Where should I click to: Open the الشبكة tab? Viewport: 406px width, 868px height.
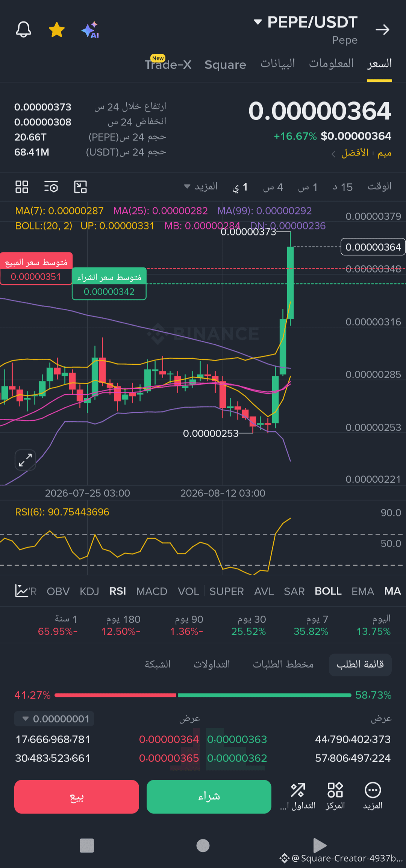pyautogui.click(x=158, y=664)
